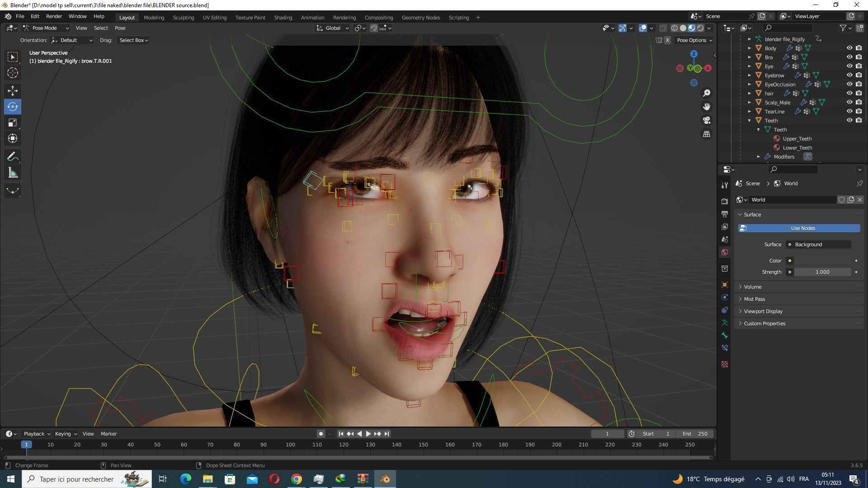Open the Object properties tab
The width and height of the screenshot is (868, 488).
click(725, 285)
